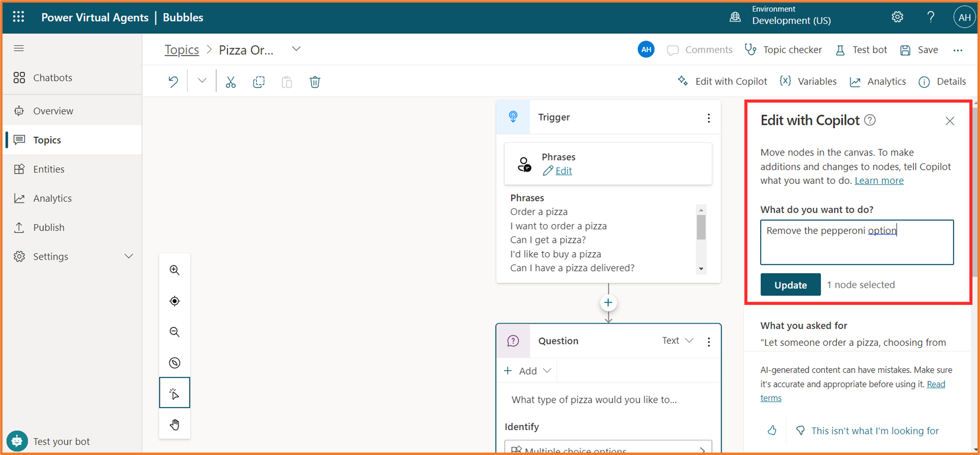
Task: Open the Trigger node's three-dot menu
Action: (708, 117)
